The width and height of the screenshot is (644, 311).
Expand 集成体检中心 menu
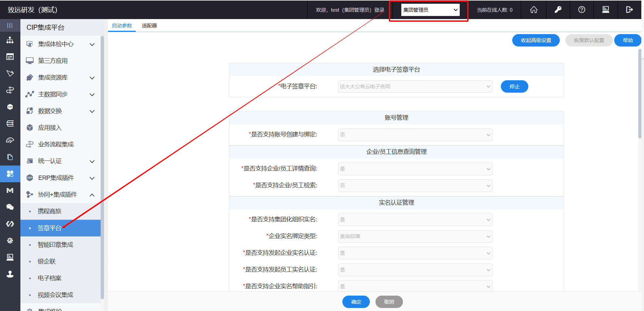61,44
